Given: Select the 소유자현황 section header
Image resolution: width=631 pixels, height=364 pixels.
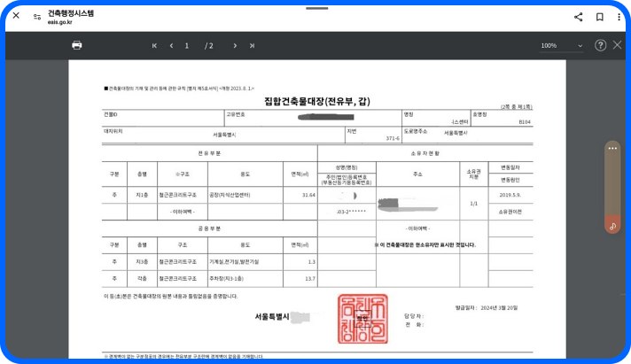Looking at the screenshot, I should pos(425,153).
